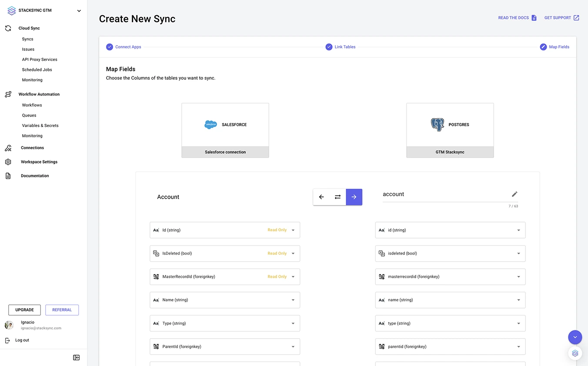588x366 pixels.
Task: Click the Connect Apps checkmark icon
Action: pyautogui.click(x=110, y=47)
